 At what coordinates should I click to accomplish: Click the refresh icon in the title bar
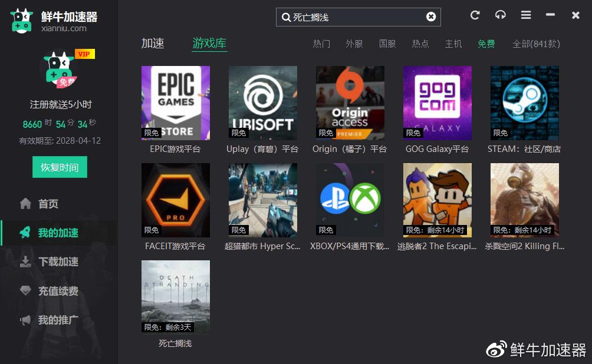click(475, 15)
